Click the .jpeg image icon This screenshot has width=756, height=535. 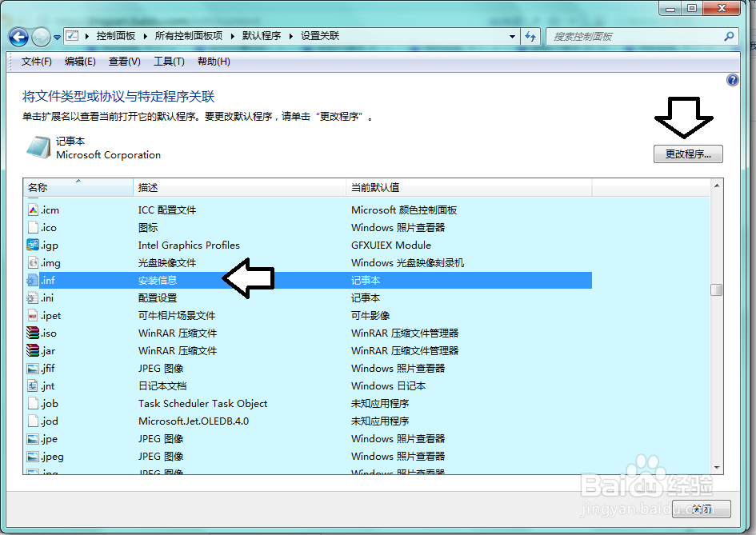point(33,457)
